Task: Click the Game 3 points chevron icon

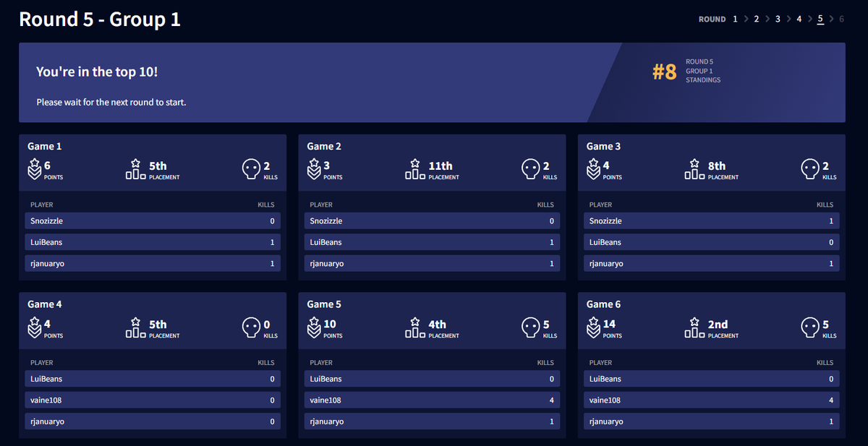Action: point(593,169)
